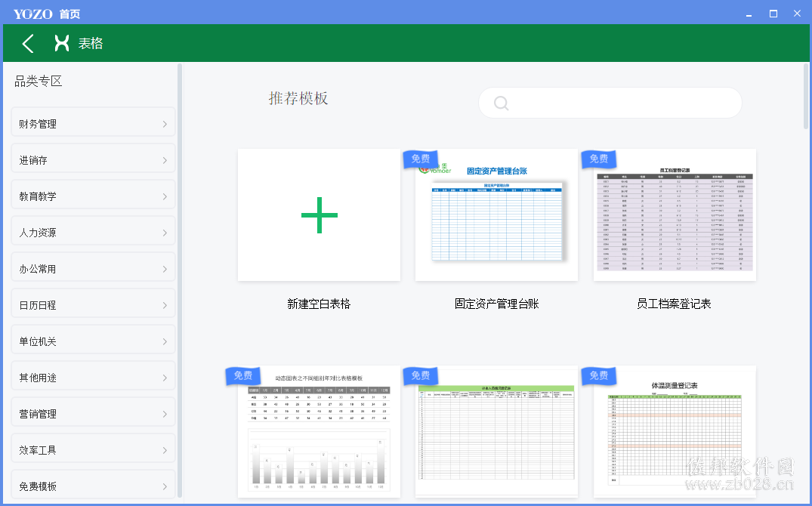Viewport: 812px width, 506px height.
Task: Open the 员工档案登记表 template thumbnail
Action: 675,215
